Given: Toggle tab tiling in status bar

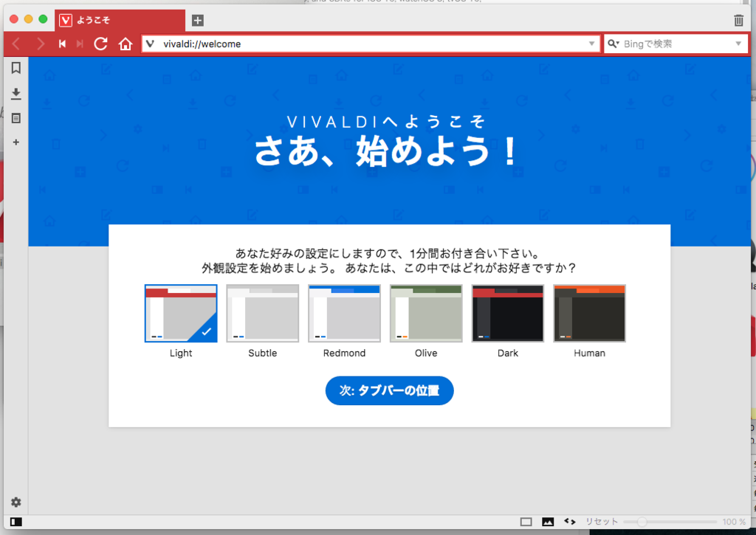Looking at the screenshot, I should pyautogui.click(x=526, y=522).
